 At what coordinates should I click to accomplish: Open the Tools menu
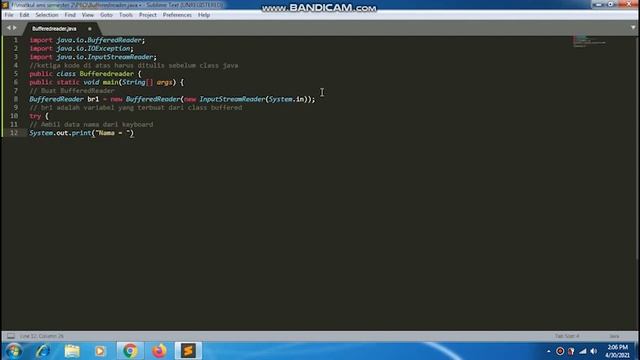click(x=126, y=15)
